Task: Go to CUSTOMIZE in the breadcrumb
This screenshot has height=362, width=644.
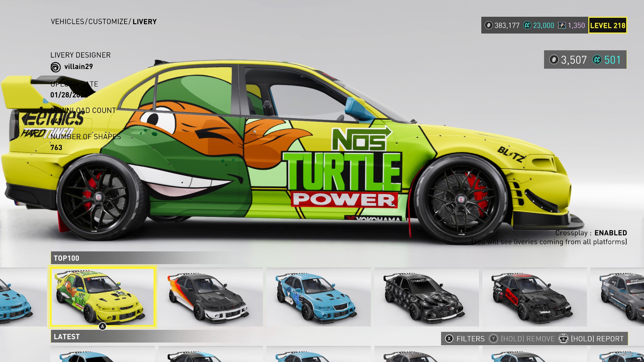Action: coord(108,22)
